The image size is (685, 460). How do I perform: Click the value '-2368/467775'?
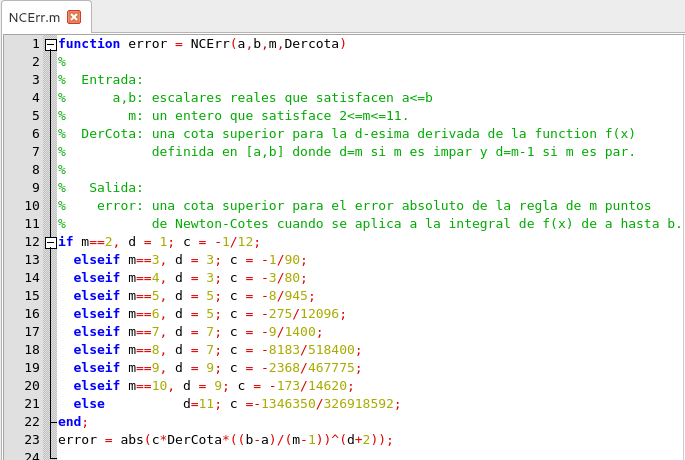pyautogui.click(x=308, y=368)
